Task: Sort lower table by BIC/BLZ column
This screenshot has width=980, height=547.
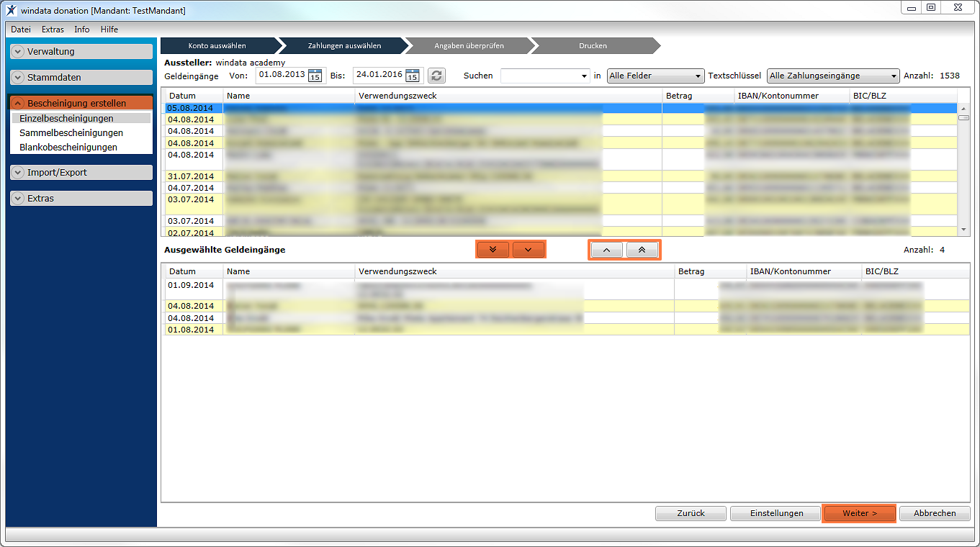Action: [914, 271]
